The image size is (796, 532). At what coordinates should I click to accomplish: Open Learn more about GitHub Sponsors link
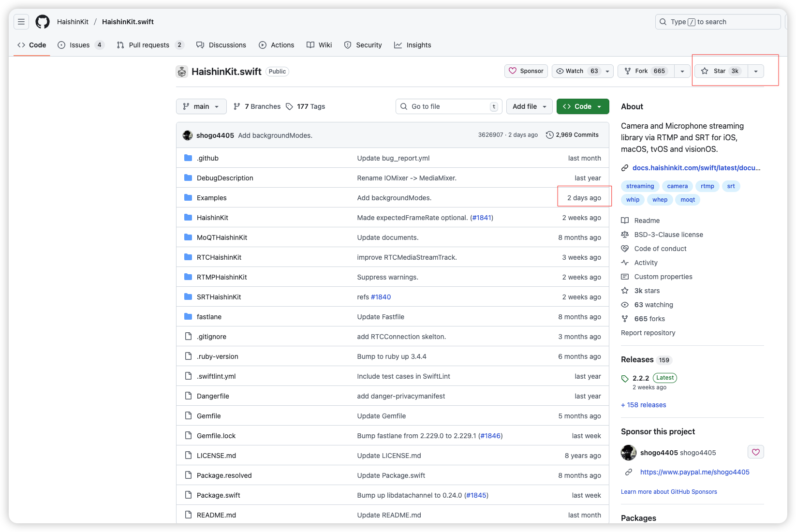point(669,492)
